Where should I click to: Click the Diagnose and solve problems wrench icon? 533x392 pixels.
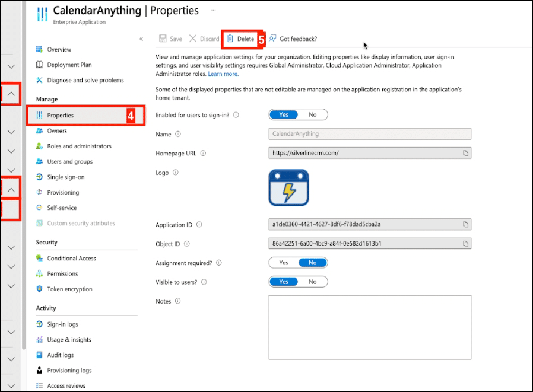point(39,80)
